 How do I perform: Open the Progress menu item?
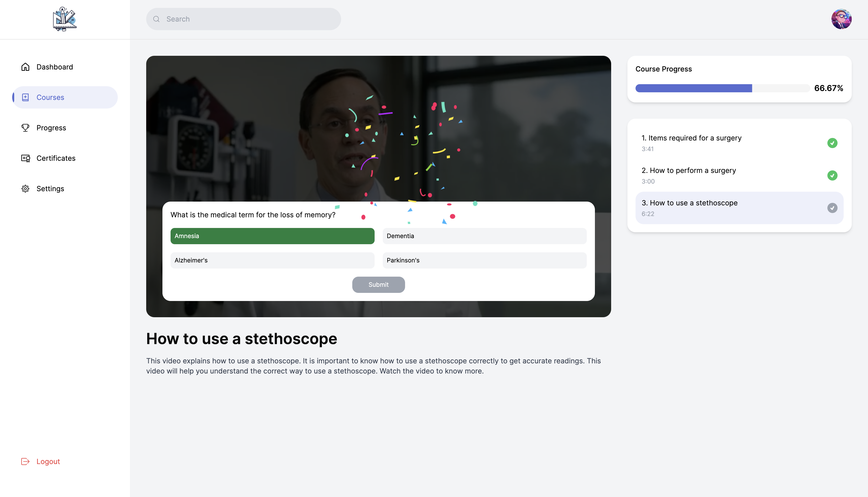tap(51, 128)
